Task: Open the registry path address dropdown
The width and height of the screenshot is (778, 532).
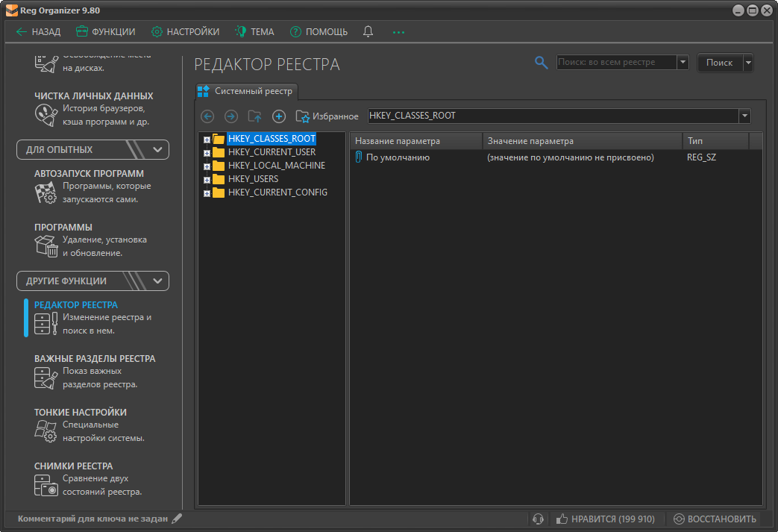Action: (744, 116)
